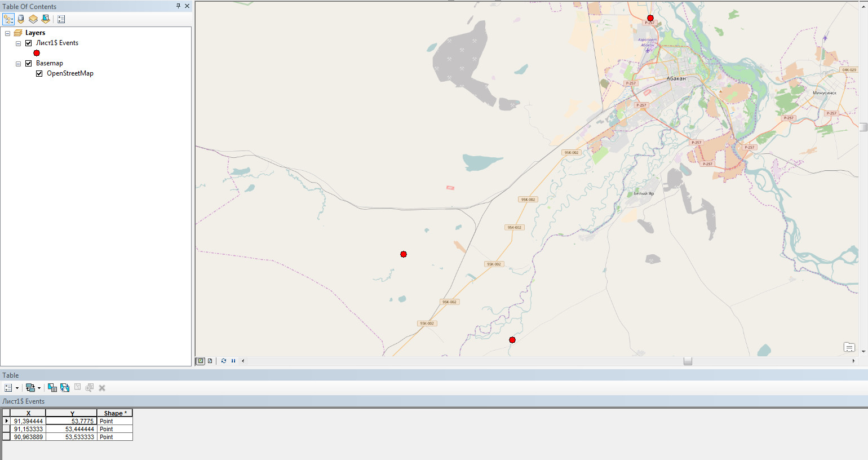Collapse the Basemap group layer
Screen dimensions: 868x460
[x=18, y=64]
